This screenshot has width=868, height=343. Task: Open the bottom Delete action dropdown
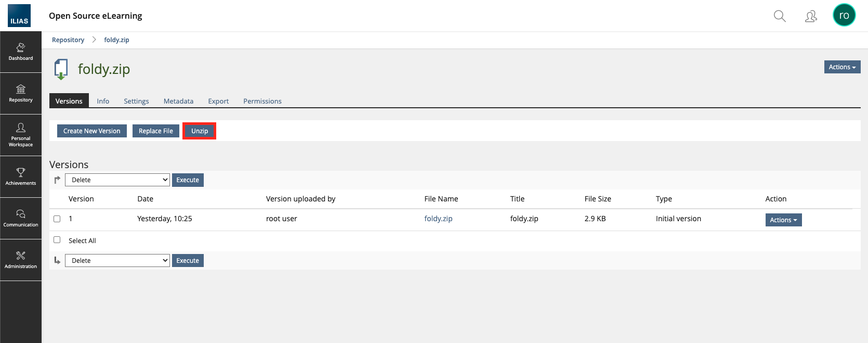click(x=117, y=261)
